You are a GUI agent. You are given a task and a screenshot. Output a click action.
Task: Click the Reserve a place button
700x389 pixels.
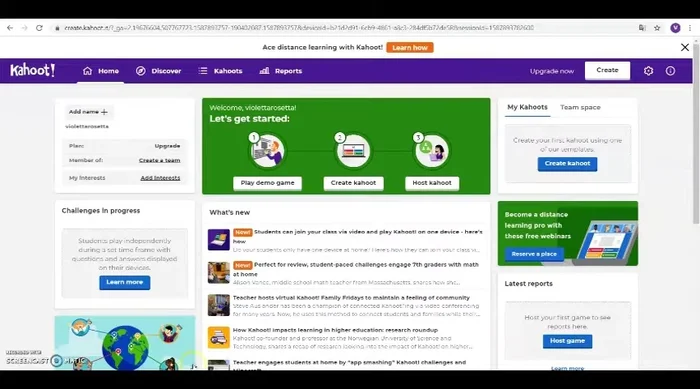click(x=534, y=254)
